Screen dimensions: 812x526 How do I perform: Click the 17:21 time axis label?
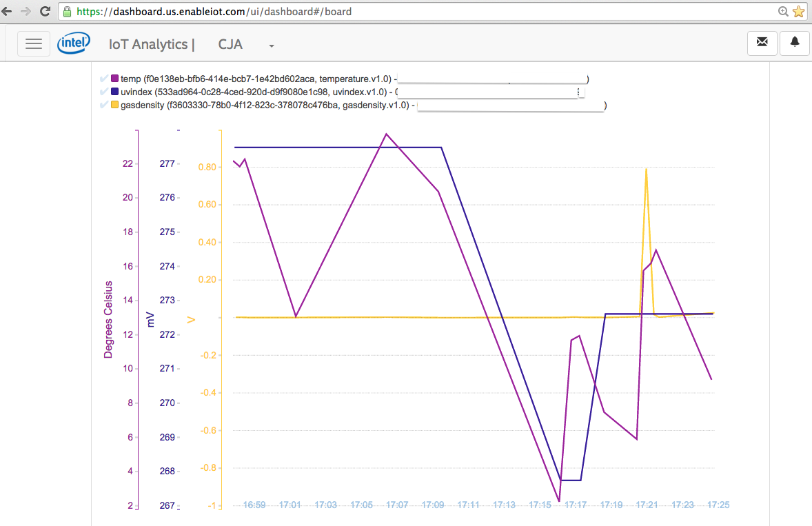coord(647,505)
